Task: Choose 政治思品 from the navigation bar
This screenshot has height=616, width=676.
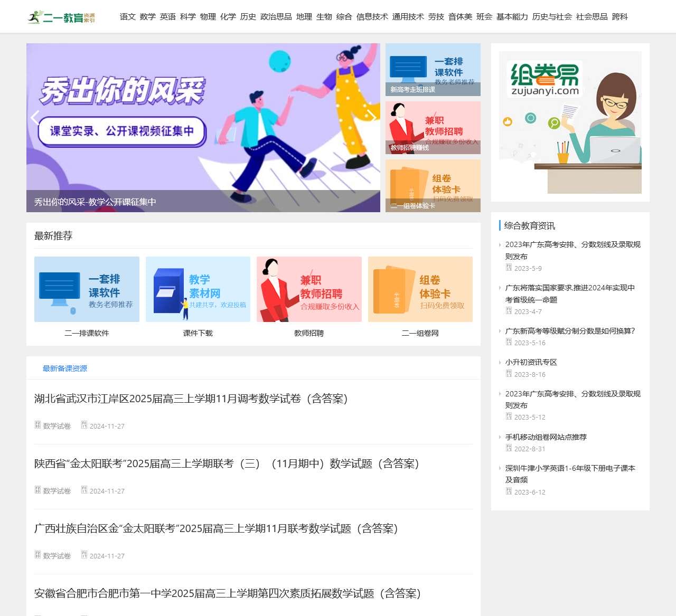Action: [276, 17]
